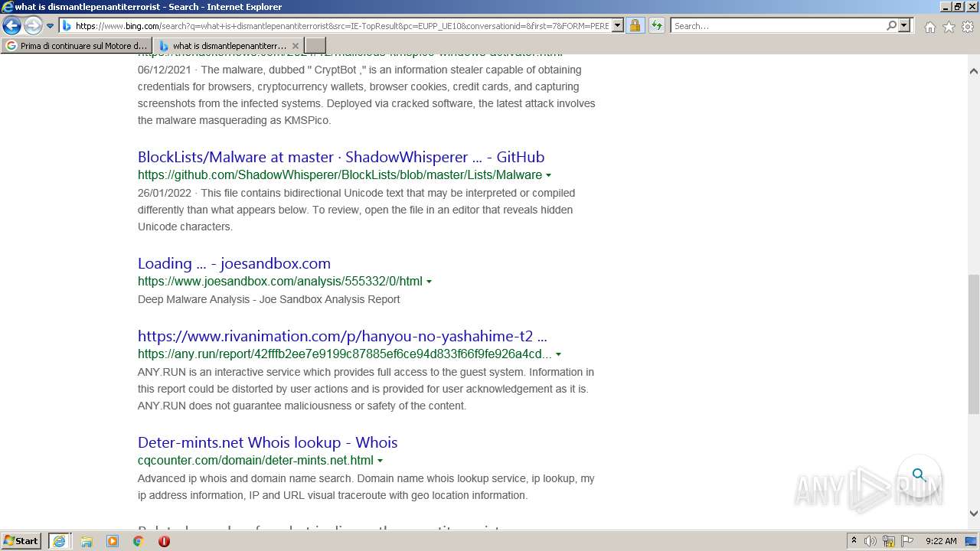Click the '06/12/2021' date text
Viewport: 980px width, 551px height.
[165, 70]
